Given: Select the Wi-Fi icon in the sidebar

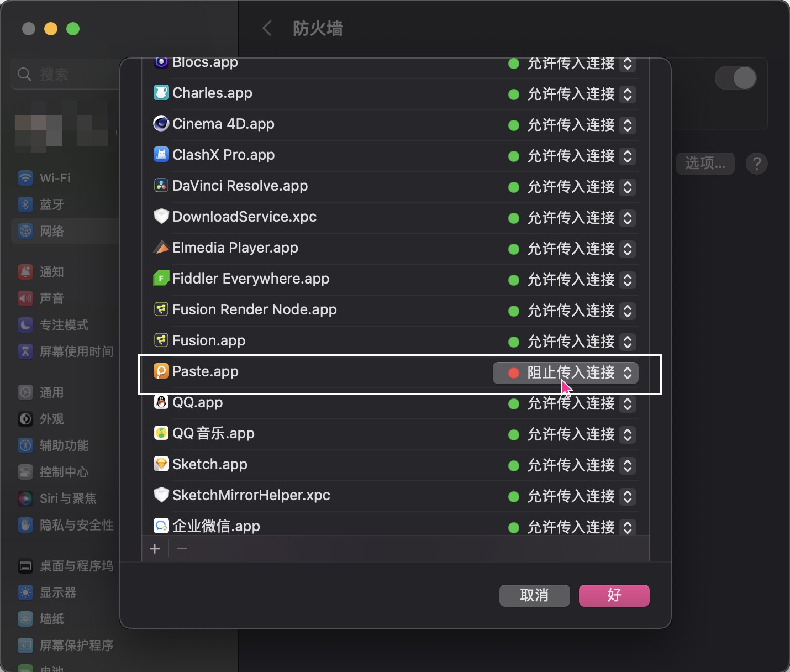Looking at the screenshot, I should tap(25, 178).
